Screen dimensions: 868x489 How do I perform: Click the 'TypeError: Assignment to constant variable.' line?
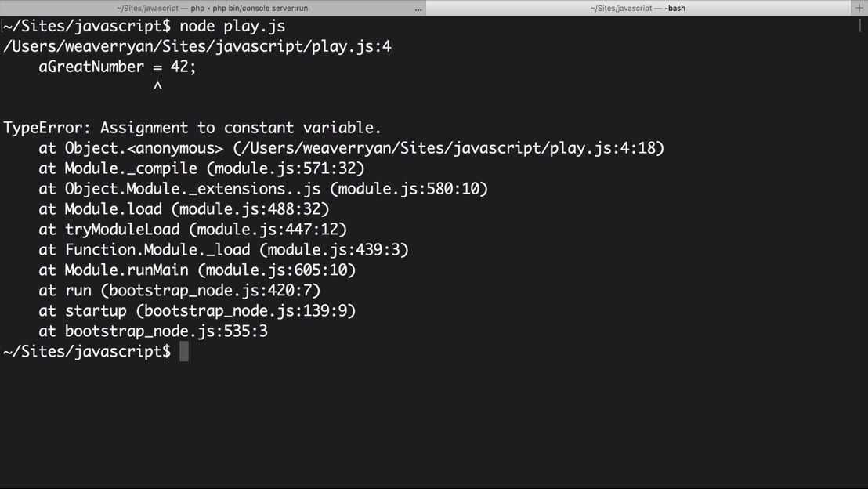tap(192, 128)
